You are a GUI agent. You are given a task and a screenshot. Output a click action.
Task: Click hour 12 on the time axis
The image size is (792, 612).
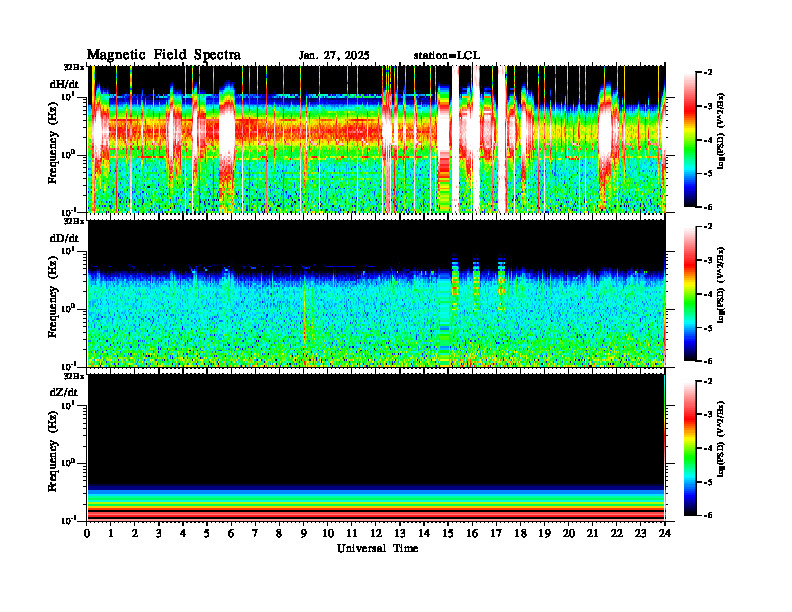376,533
